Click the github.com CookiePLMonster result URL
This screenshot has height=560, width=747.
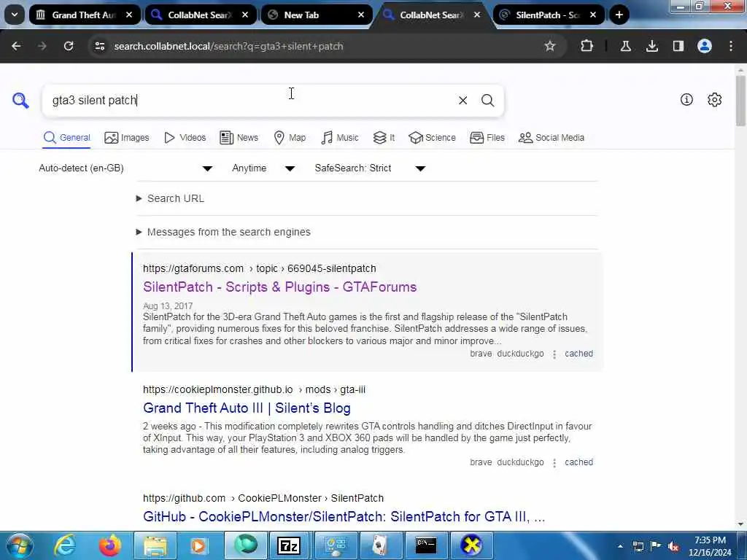click(263, 498)
